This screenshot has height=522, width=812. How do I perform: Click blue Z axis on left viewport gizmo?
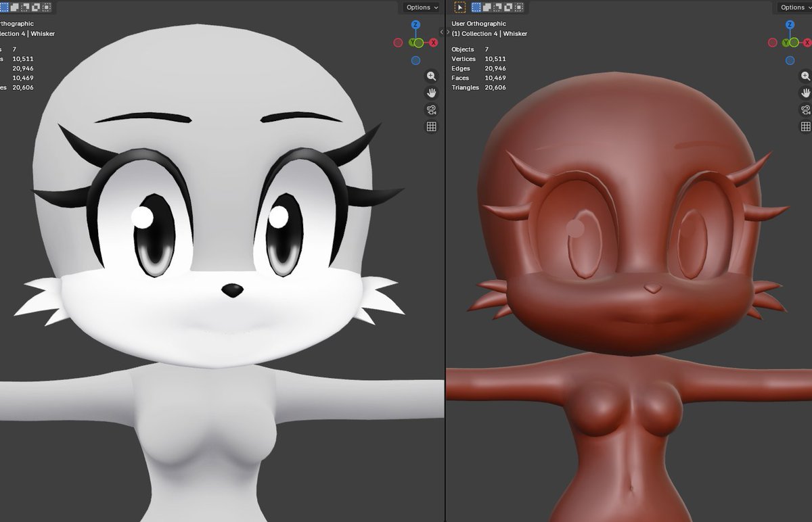point(416,25)
